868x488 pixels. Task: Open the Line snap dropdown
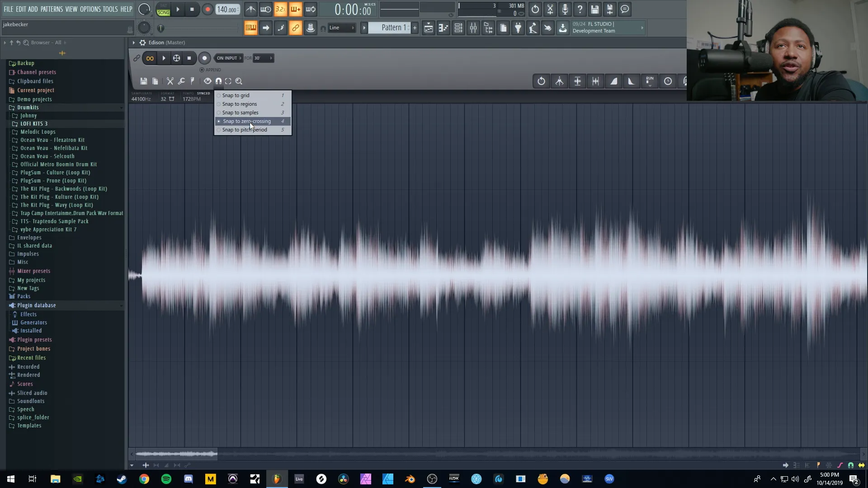tap(341, 28)
